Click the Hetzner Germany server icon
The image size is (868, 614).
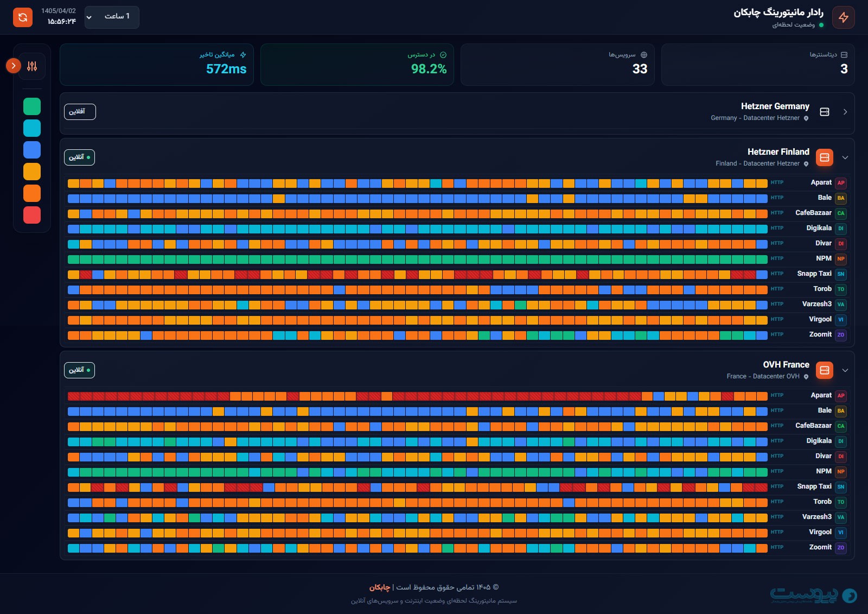[x=825, y=112]
